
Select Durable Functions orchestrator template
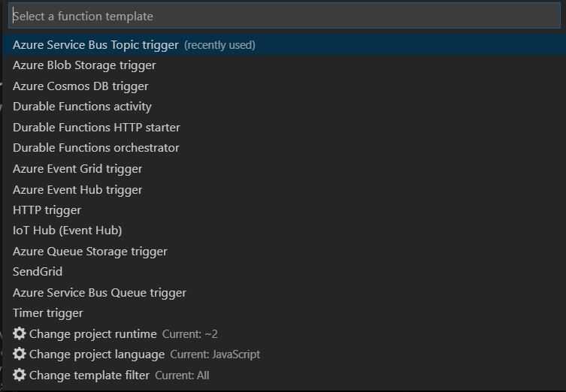pyautogui.click(x=284, y=148)
